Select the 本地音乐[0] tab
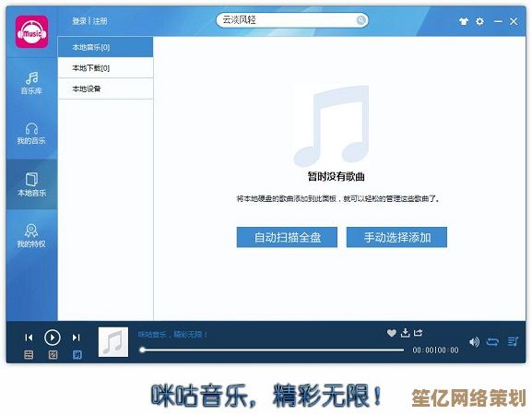The image size is (532, 415). coord(105,47)
